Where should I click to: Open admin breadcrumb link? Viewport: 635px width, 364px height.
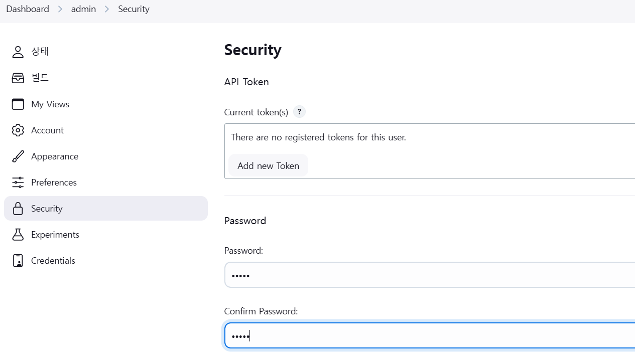click(83, 9)
